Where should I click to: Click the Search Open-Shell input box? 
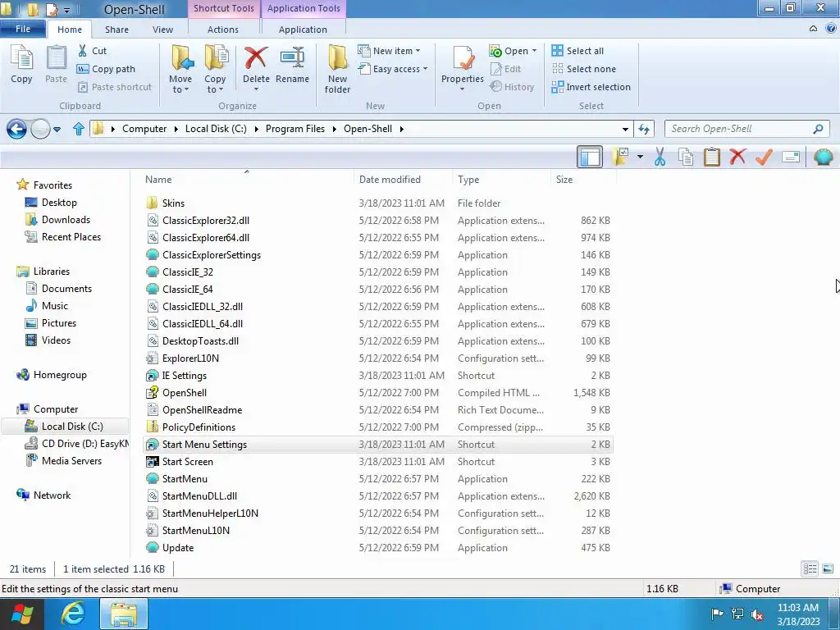[746, 129]
